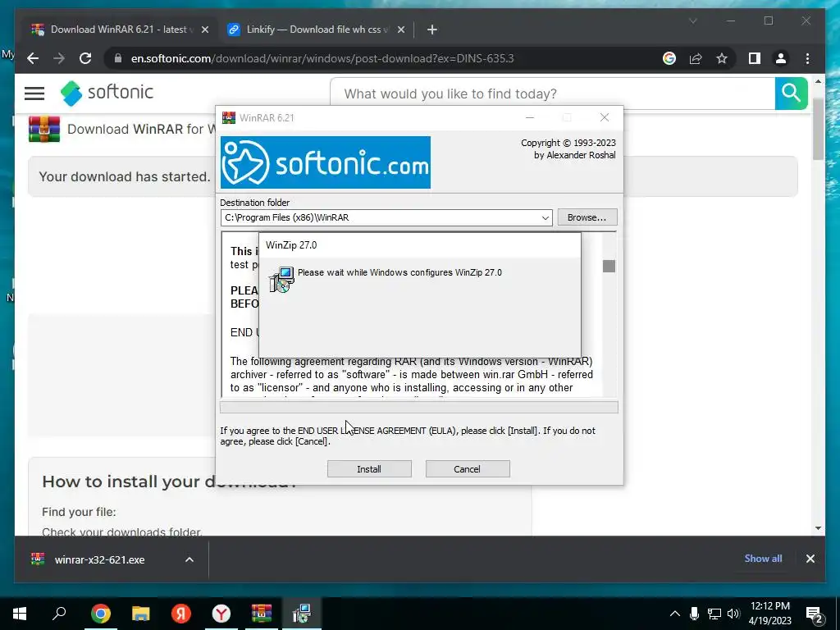Click Cancel in WinRAR setup
Screen dimensions: 840x630
(x=467, y=468)
